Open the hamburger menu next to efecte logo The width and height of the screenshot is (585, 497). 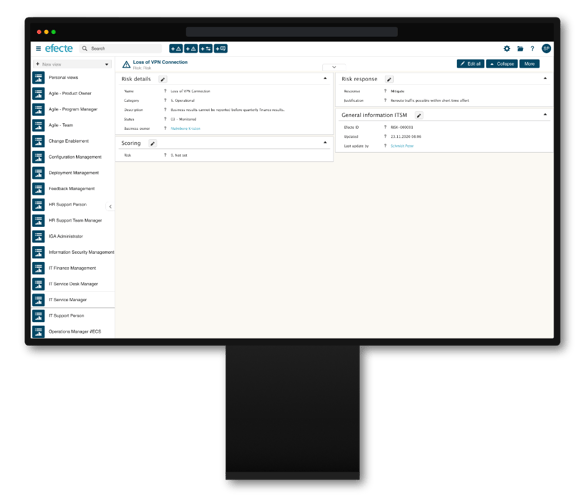pyautogui.click(x=38, y=49)
